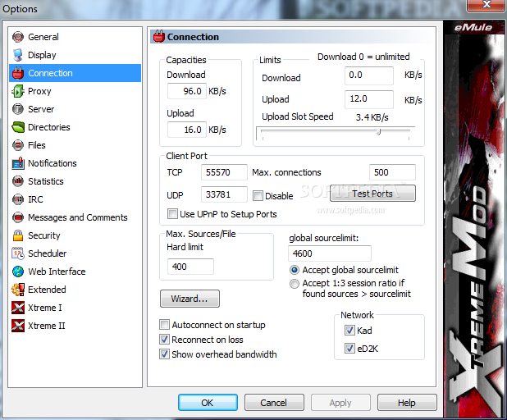Open Notifications via its icon
The image size is (507, 420).
pyautogui.click(x=18, y=163)
